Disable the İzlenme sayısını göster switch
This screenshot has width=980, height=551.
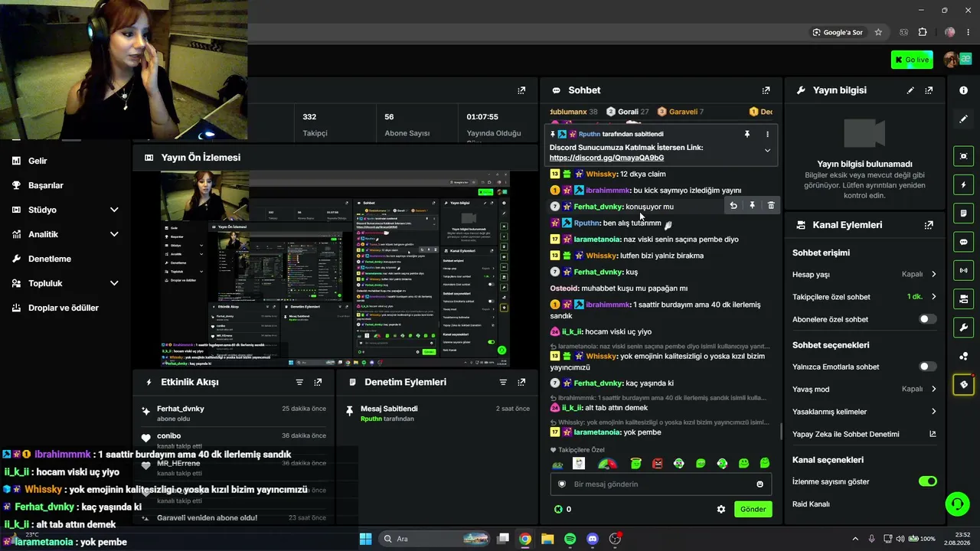[927, 481]
